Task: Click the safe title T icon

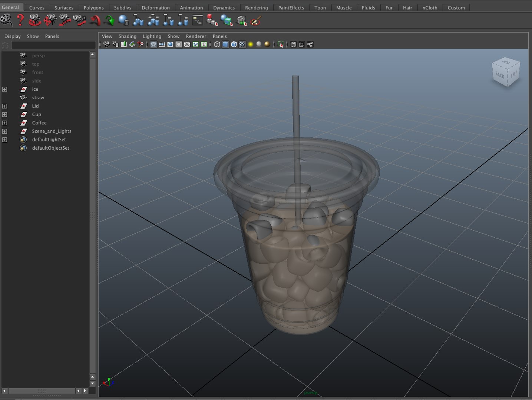Action: [204, 44]
